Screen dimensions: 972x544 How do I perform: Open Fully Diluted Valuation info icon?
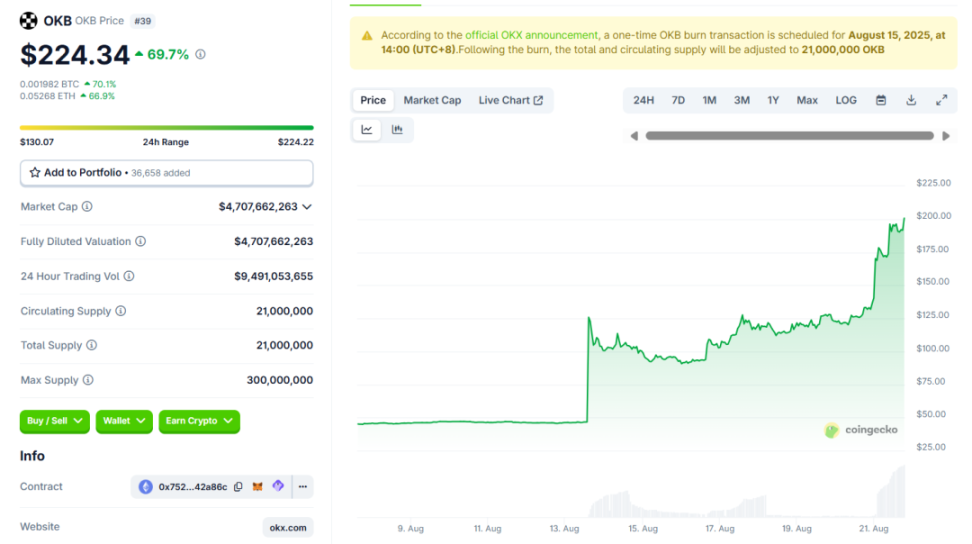point(141,241)
